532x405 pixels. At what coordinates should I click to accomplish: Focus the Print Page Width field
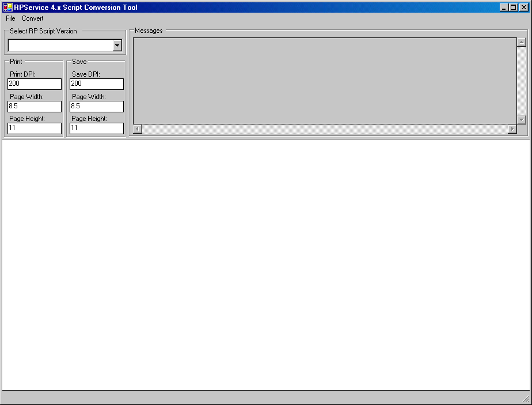click(35, 106)
